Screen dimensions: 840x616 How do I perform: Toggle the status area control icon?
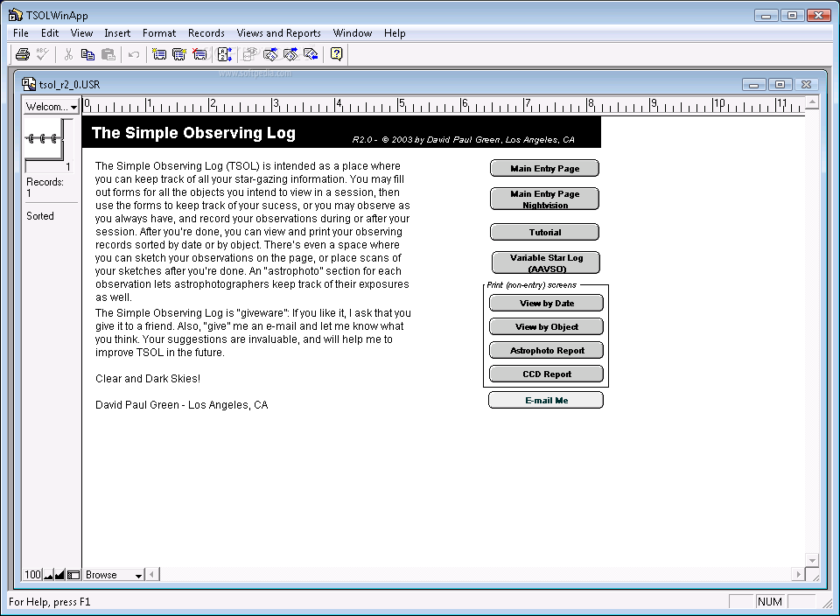pos(73,575)
